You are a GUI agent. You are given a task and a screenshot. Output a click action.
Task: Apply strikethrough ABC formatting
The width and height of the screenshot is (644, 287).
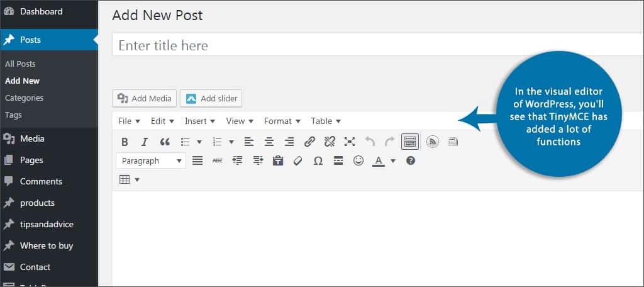217,161
